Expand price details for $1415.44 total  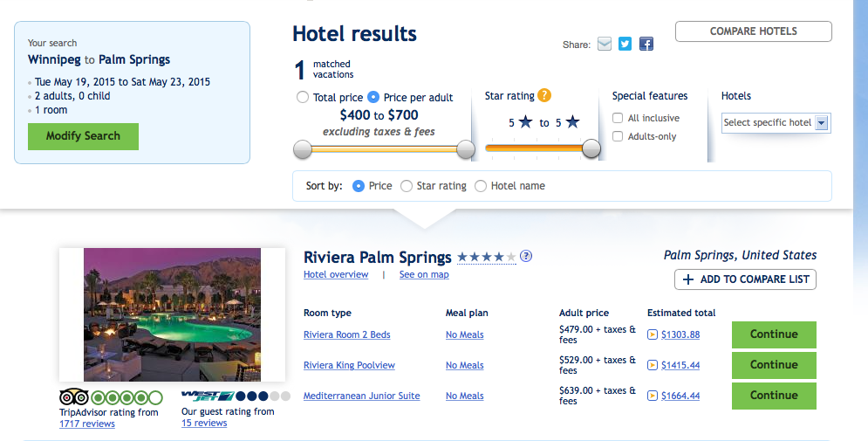(653, 365)
